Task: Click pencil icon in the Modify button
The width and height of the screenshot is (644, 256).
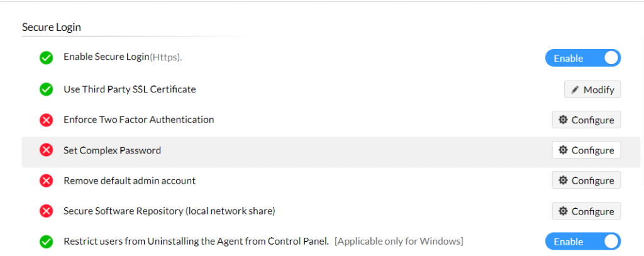Action: tap(575, 89)
